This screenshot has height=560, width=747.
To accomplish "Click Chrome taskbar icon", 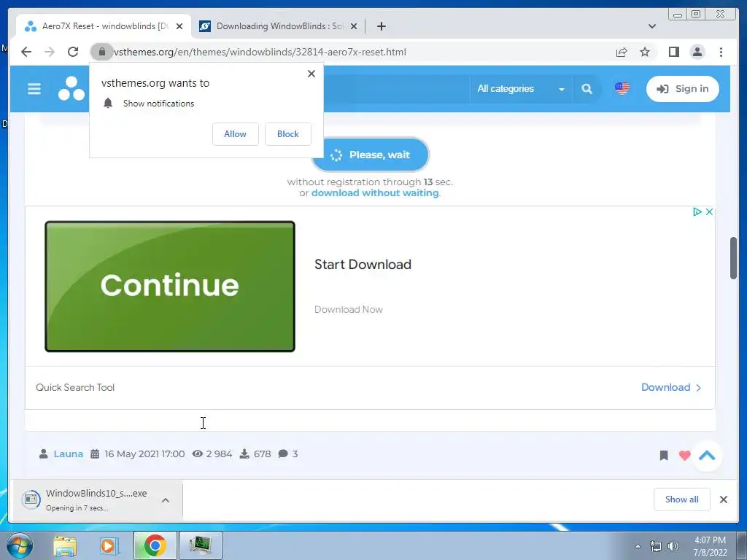I will pos(155,545).
